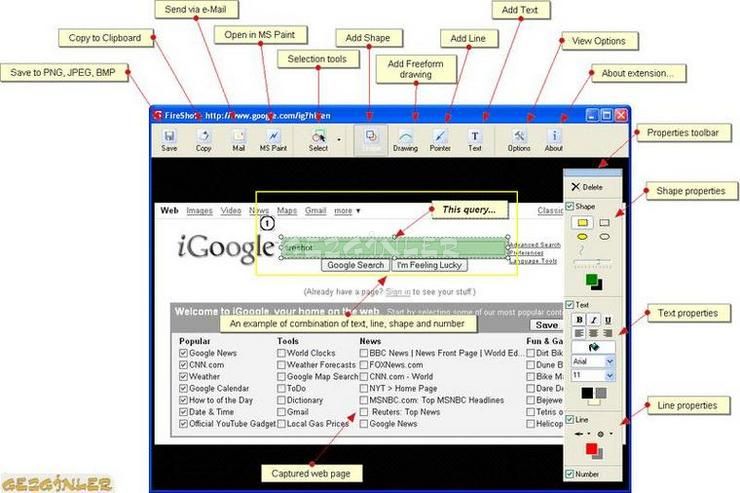Toggle Bold text formatting
This screenshot has height=493, width=740.
click(579, 320)
